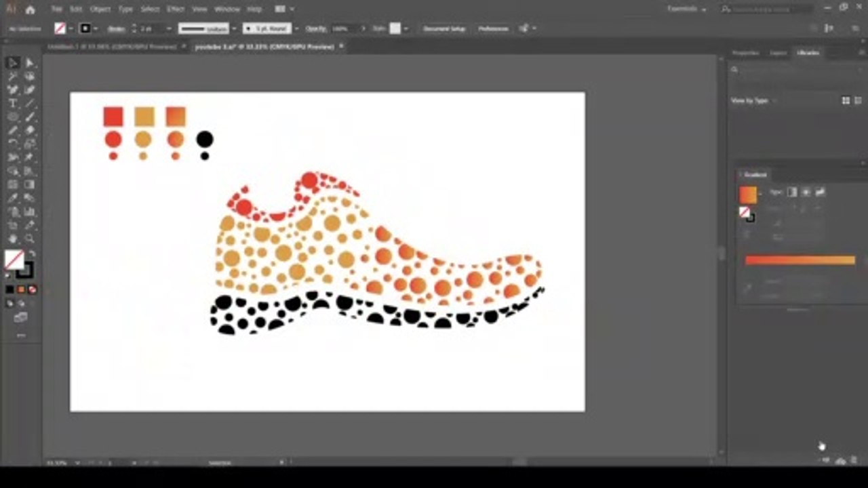Switch Libraries to grid view

click(x=846, y=100)
